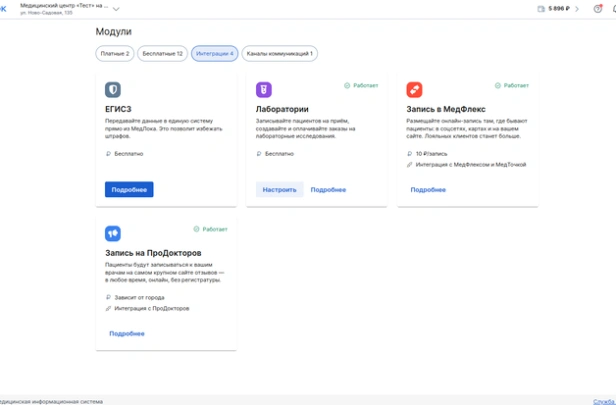This screenshot has width=616, height=405.
Task: Click the wallet icon beside balance
Action: pyautogui.click(x=541, y=9)
